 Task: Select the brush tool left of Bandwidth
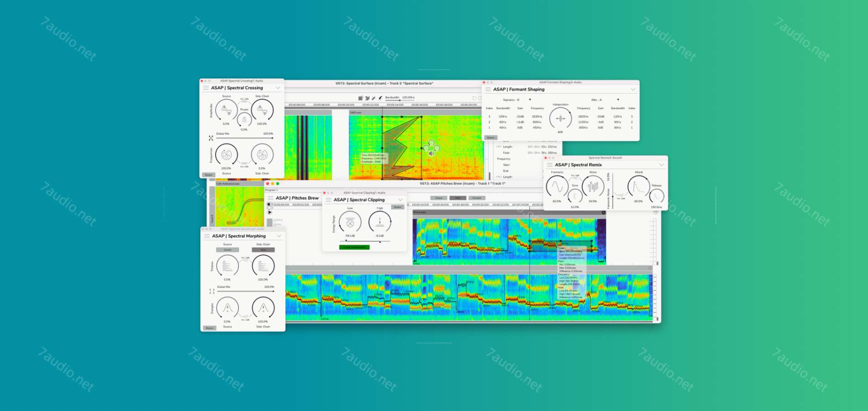tap(380, 98)
